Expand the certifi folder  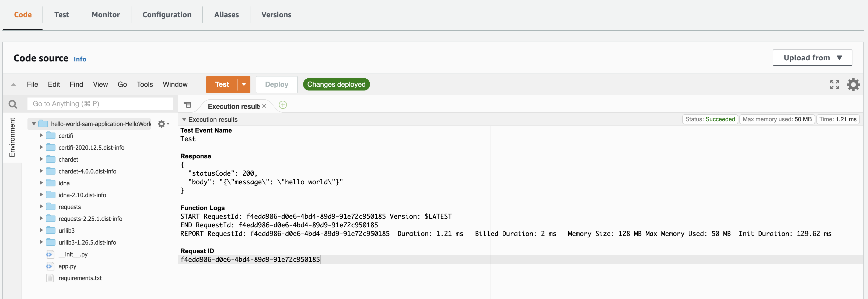coord(41,135)
